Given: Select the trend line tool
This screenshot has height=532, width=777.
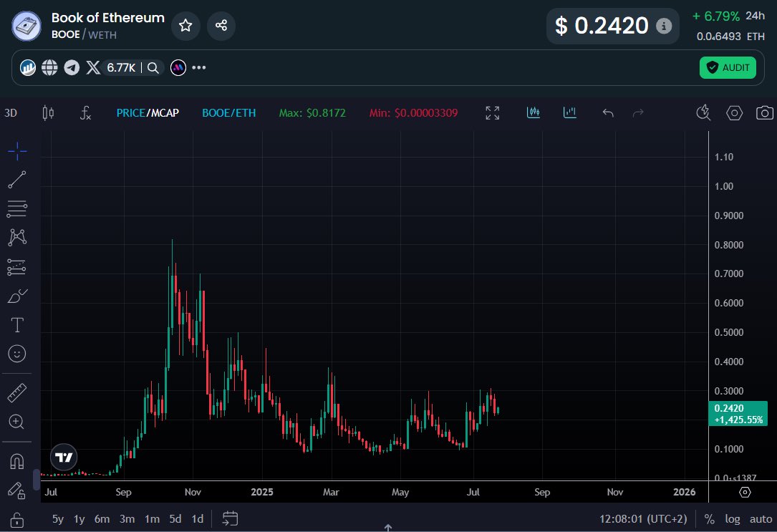Looking at the screenshot, I should pyautogui.click(x=17, y=180).
